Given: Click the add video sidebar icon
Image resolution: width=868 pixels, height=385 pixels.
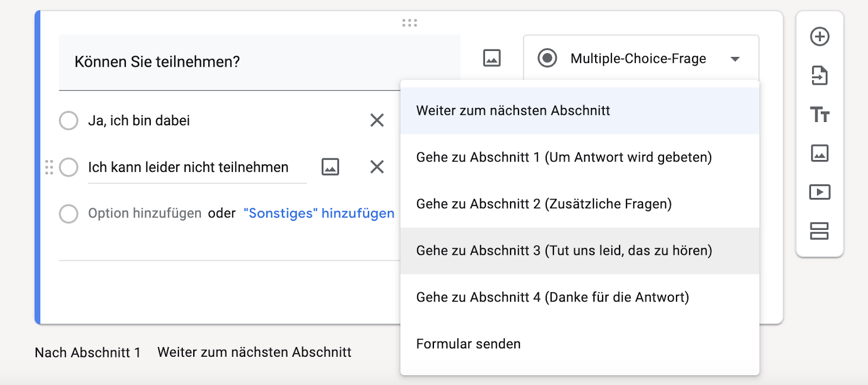Looking at the screenshot, I should (819, 192).
